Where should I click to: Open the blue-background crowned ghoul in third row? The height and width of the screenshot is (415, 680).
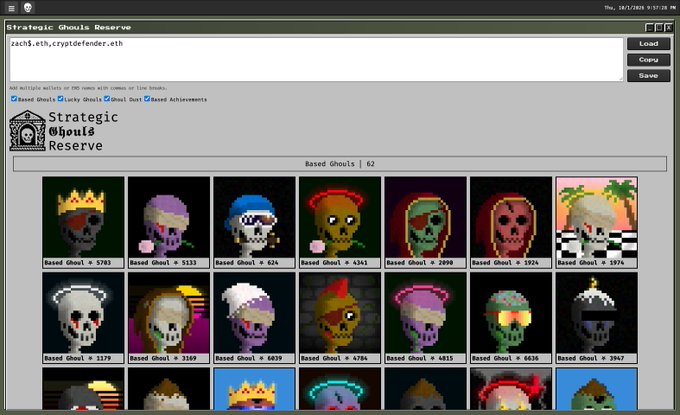pyautogui.click(x=254, y=389)
